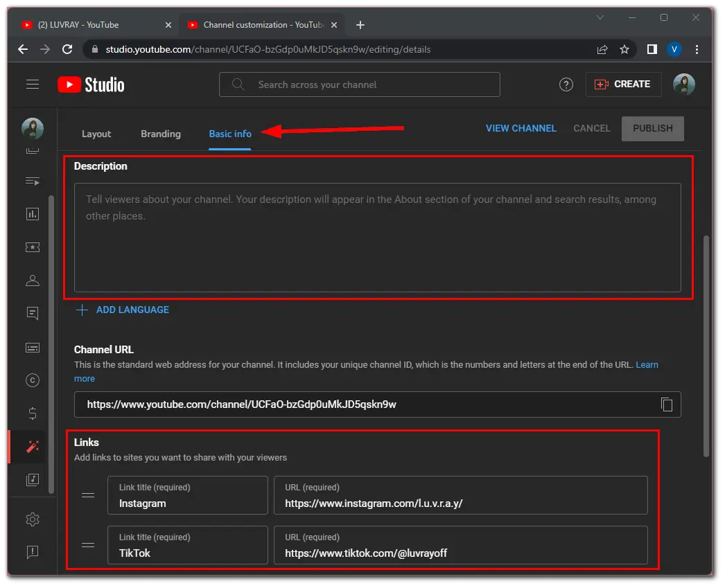Close the LUVRAY - YouTube tab

(x=168, y=25)
